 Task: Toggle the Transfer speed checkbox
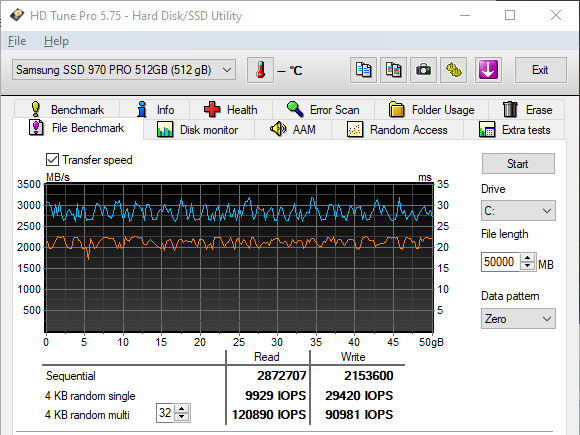click(52, 160)
